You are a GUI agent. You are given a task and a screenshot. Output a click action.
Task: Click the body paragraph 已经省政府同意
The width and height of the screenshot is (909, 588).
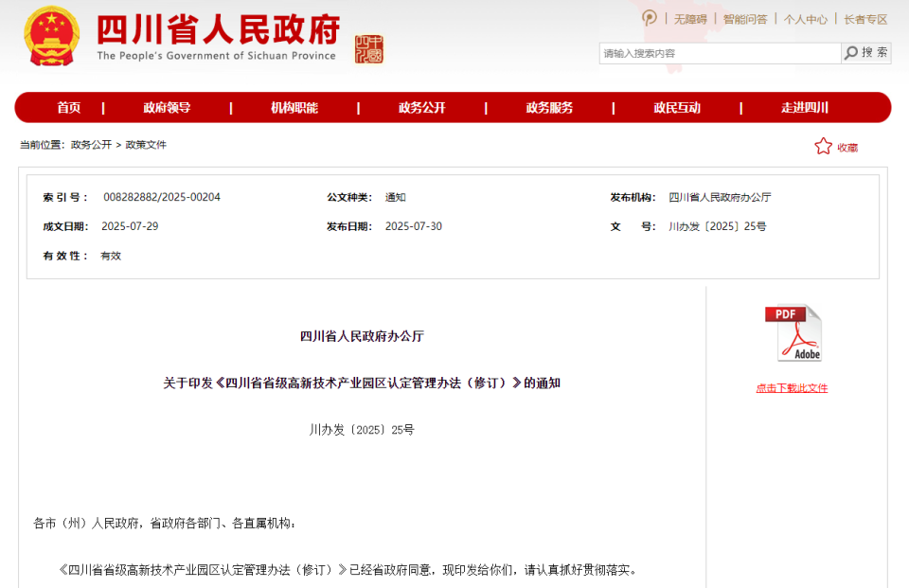tap(348, 570)
